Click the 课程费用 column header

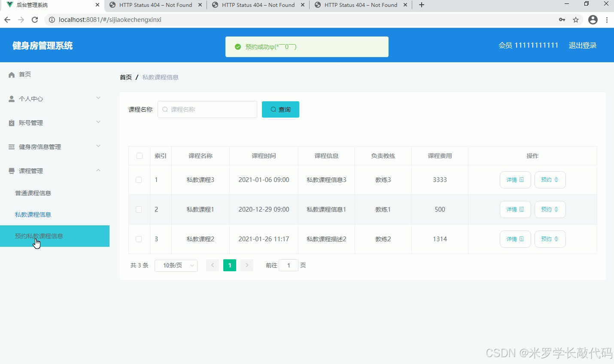tap(440, 156)
